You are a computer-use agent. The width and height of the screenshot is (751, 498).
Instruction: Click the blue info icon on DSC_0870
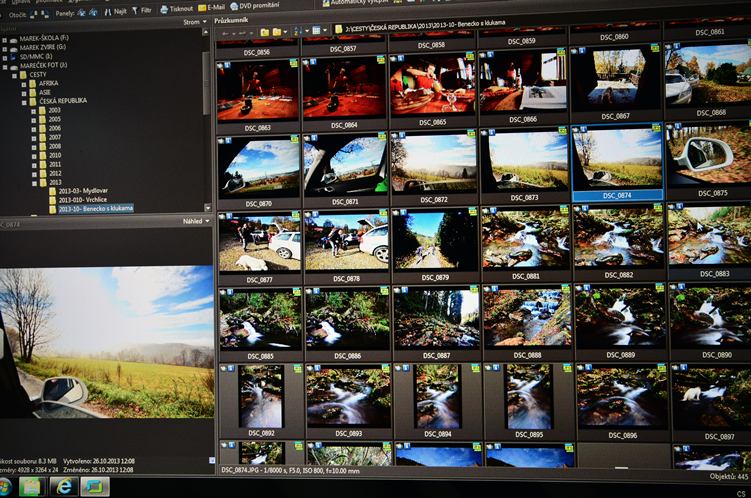(x=228, y=141)
